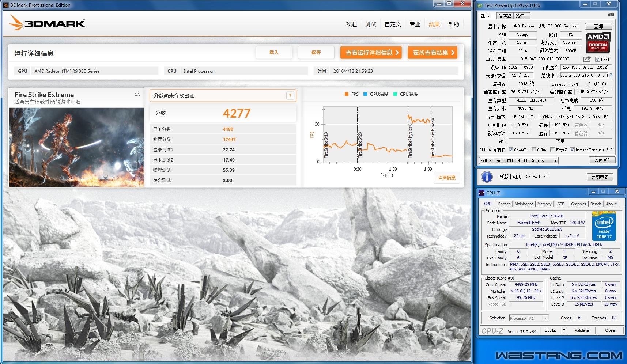Viewport: 627px width, 364px height.
Task: Toggle the DirectCompute checkbox in GPU-Z
Action: click(572, 150)
